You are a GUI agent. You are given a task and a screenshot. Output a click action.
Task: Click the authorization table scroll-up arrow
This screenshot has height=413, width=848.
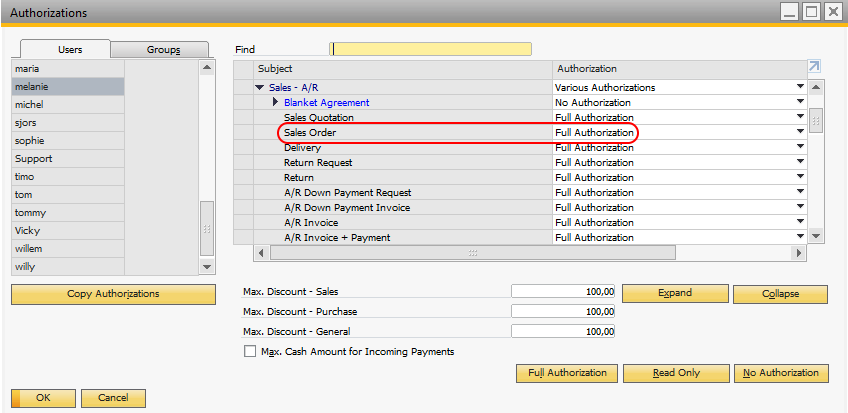816,87
